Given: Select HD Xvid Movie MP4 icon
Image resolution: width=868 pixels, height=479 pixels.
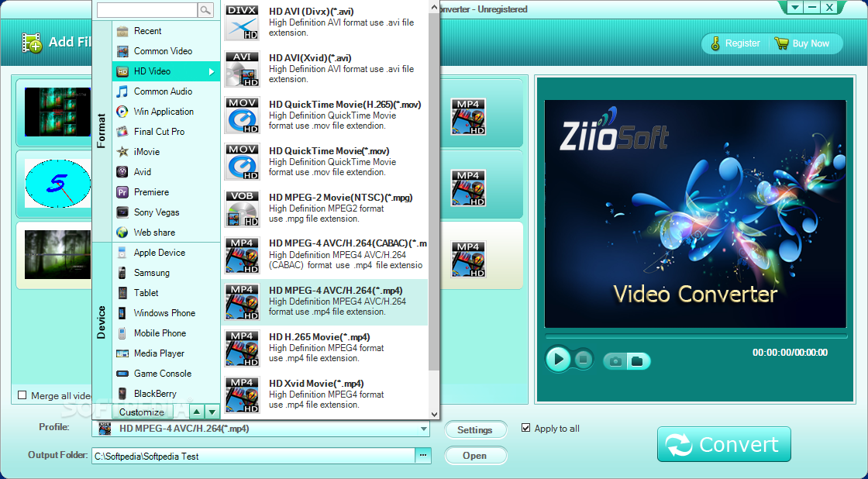Looking at the screenshot, I should (242, 395).
